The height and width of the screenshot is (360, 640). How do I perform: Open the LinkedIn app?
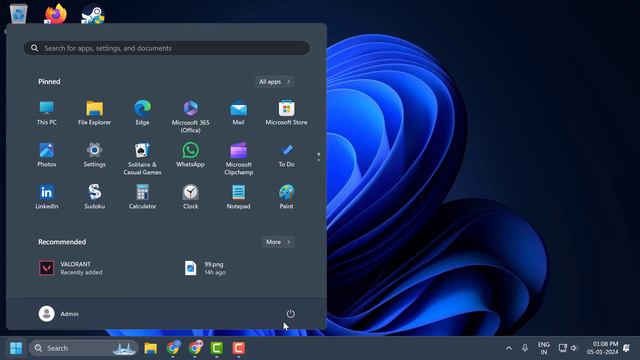tap(47, 197)
